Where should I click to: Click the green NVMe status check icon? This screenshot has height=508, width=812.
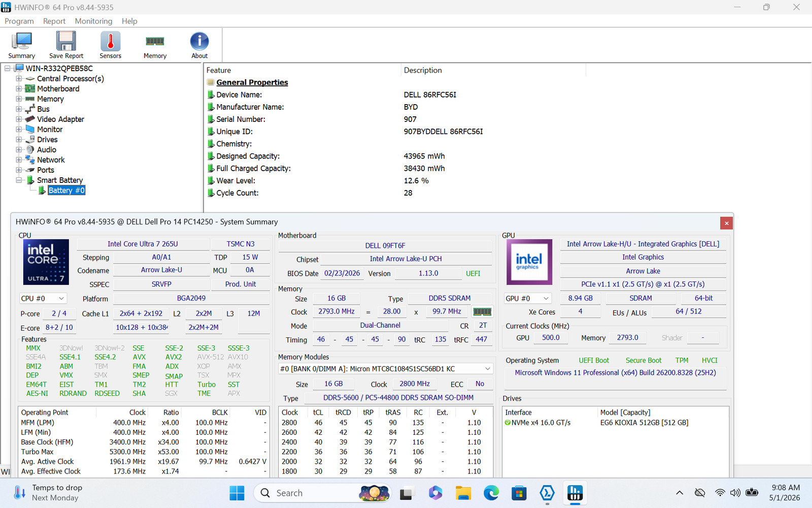click(507, 423)
